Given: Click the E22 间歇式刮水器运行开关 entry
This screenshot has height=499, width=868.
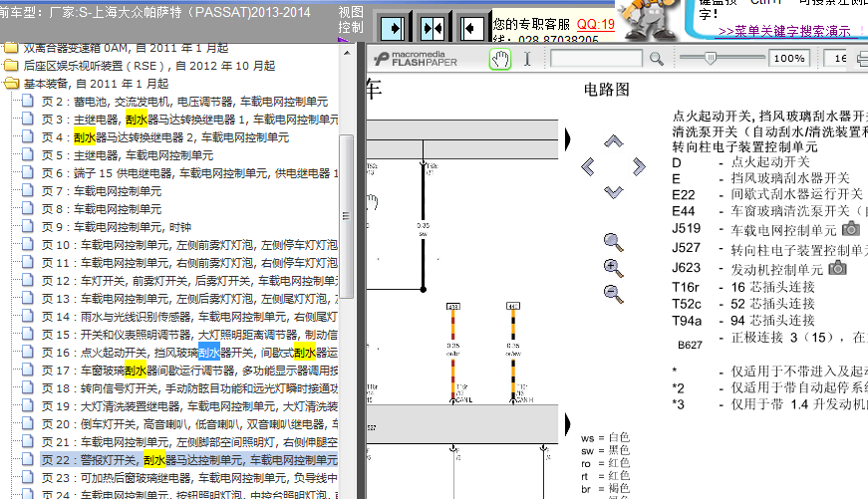Looking at the screenshot, I should pyautogui.click(x=767, y=194).
